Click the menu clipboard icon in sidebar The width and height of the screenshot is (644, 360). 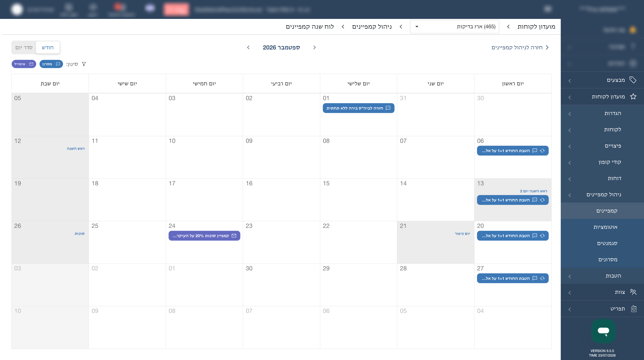click(634, 309)
